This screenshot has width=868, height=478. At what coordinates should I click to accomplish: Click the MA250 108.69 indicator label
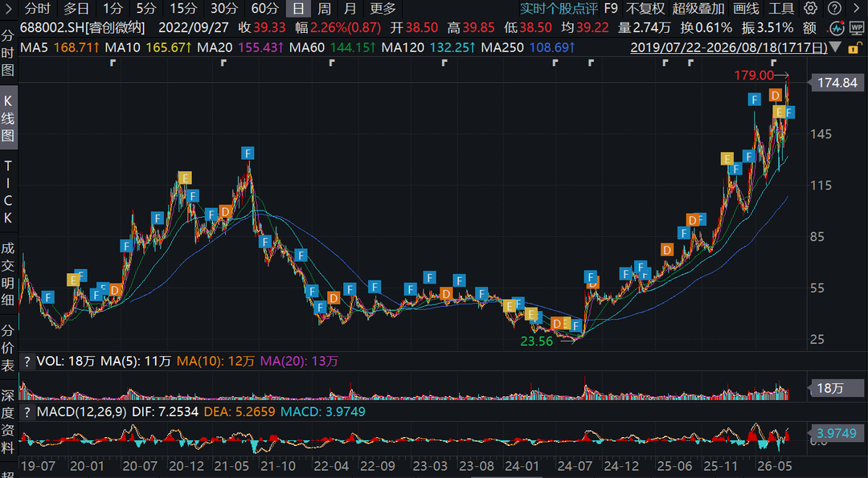(x=528, y=47)
